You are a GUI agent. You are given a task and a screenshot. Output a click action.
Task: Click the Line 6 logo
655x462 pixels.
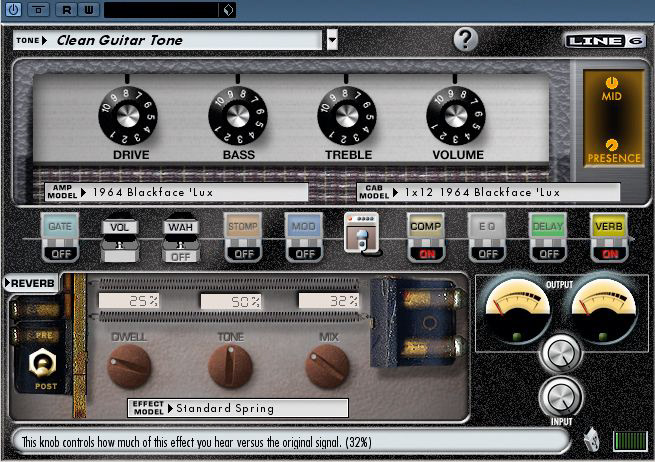point(604,41)
